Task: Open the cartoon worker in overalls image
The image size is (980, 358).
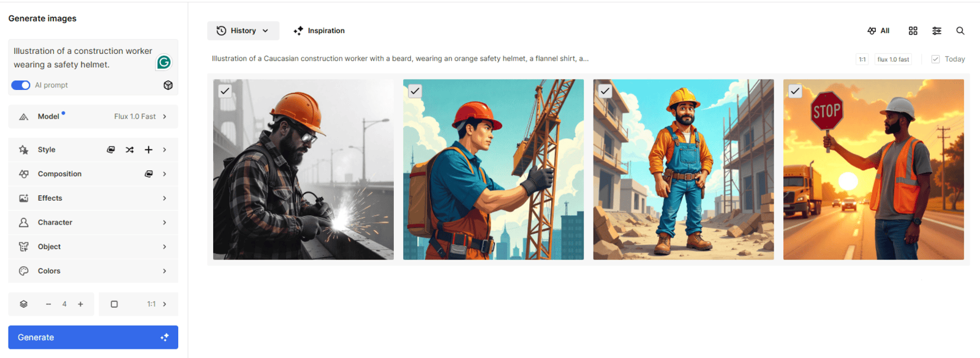Action: point(684,170)
